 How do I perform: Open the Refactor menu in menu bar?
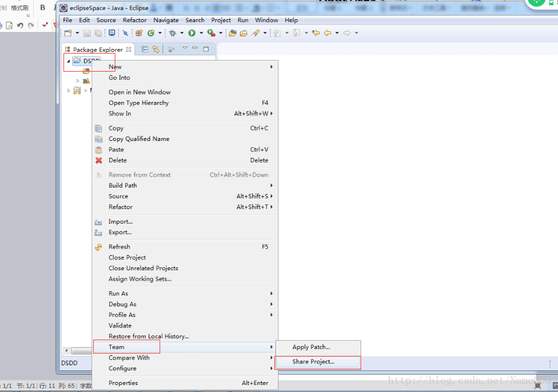click(135, 20)
